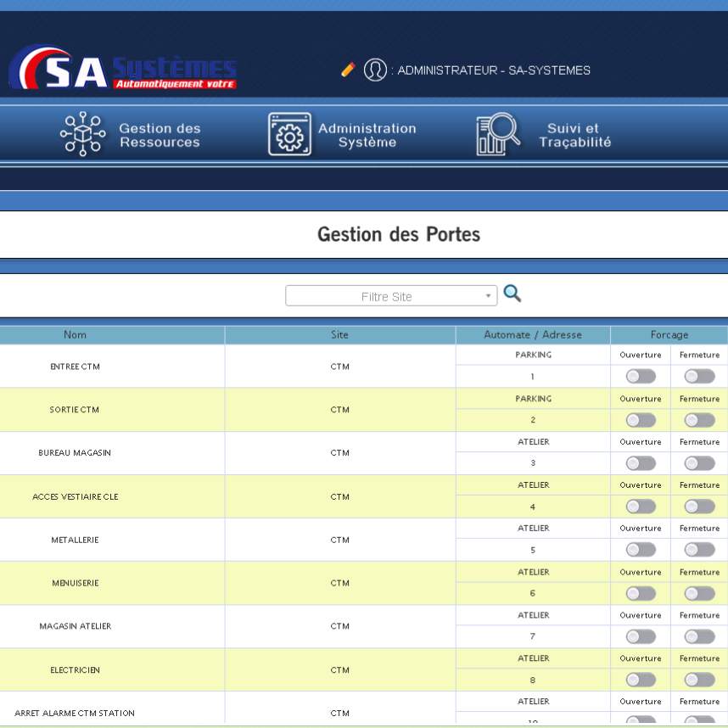This screenshot has height=728, width=728.
Task: Click the Site column header
Action: [339, 335]
